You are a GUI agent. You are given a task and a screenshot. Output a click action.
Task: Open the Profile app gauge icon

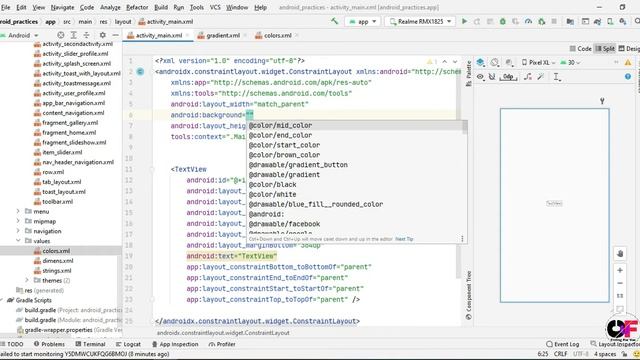[528, 21]
